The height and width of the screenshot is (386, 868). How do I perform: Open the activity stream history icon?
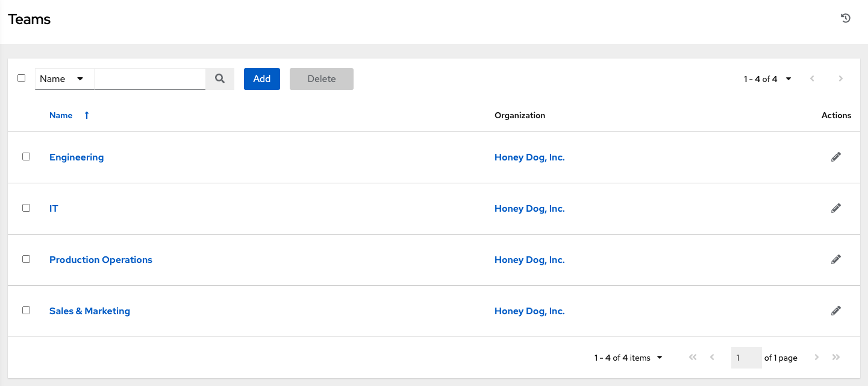coord(845,18)
